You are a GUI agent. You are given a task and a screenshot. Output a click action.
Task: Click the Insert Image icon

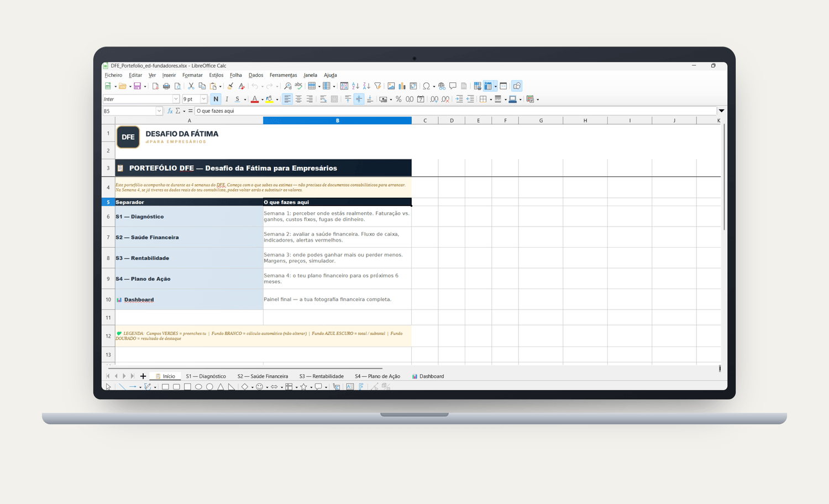[391, 86]
